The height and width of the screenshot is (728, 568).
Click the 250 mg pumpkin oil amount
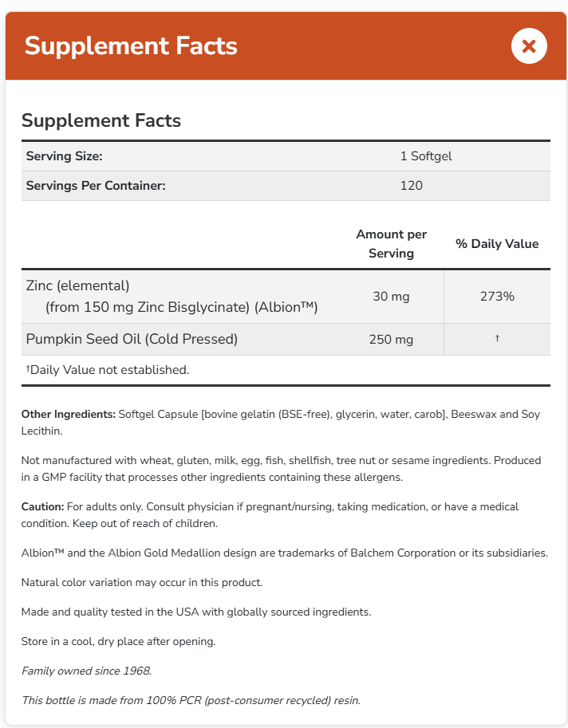point(391,340)
